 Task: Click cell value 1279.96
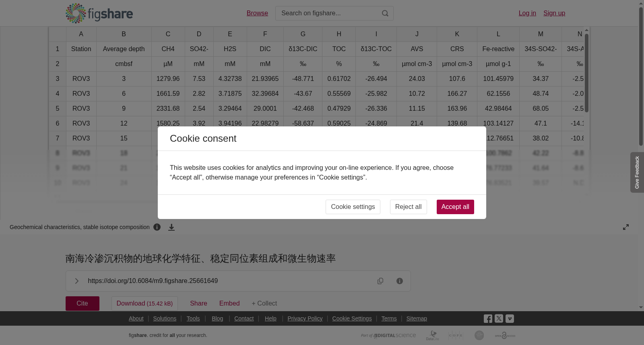(x=168, y=79)
